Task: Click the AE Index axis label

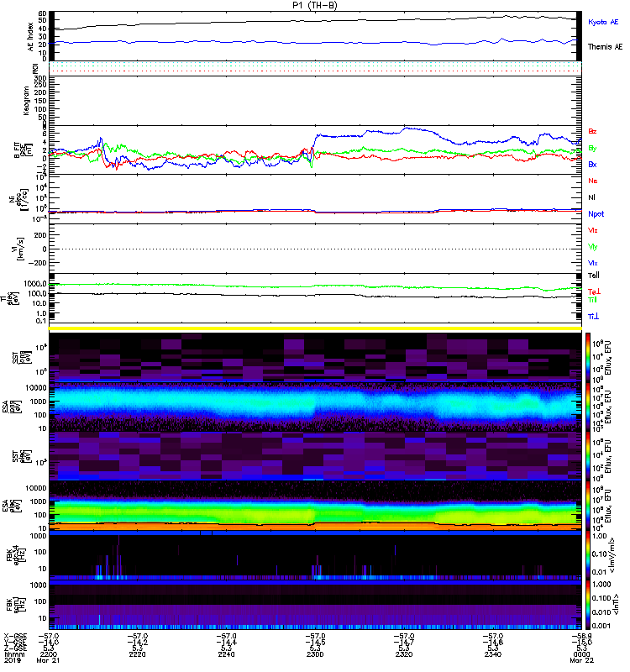Action: pyautogui.click(x=30, y=37)
